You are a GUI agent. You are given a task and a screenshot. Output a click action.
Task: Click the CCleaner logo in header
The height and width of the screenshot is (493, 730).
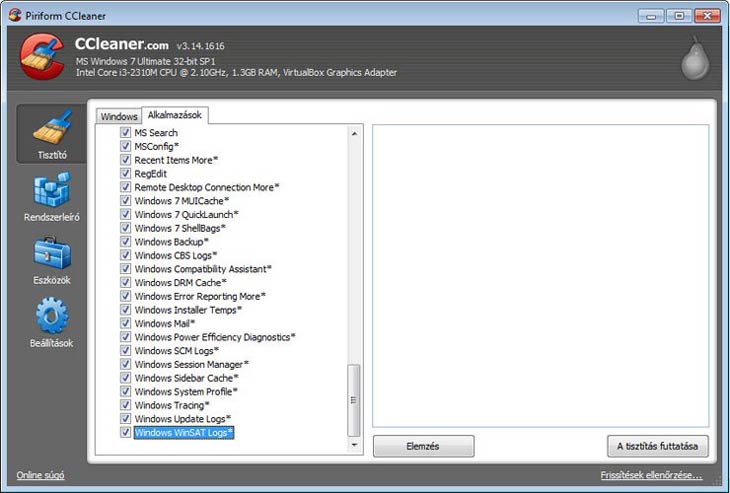click(42, 56)
